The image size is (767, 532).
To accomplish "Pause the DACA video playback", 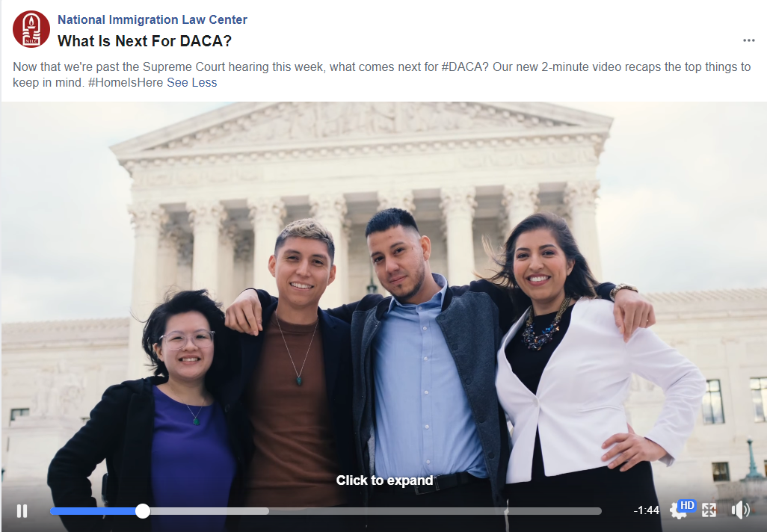I will pyautogui.click(x=22, y=511).
